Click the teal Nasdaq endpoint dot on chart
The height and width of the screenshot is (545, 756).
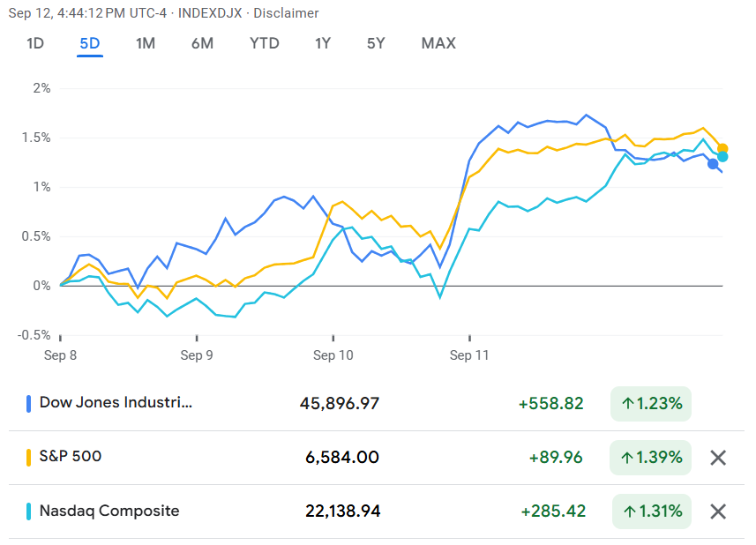[x=722, y=157]
